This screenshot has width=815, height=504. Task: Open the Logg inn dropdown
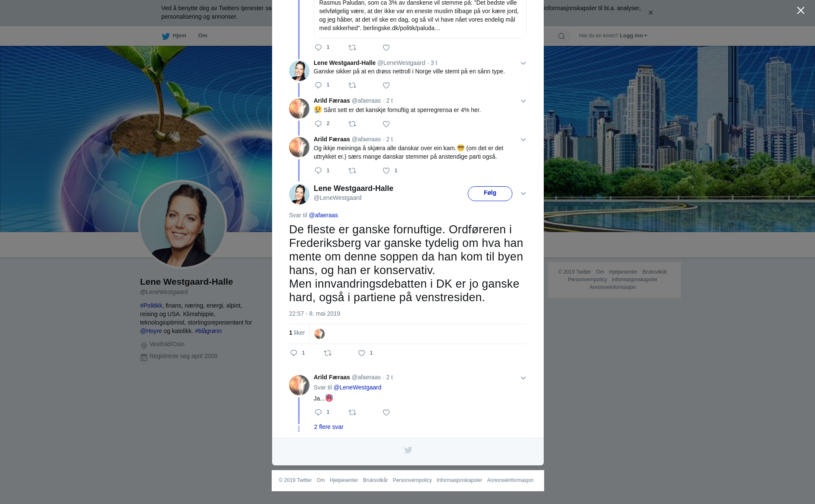point(633,36)
